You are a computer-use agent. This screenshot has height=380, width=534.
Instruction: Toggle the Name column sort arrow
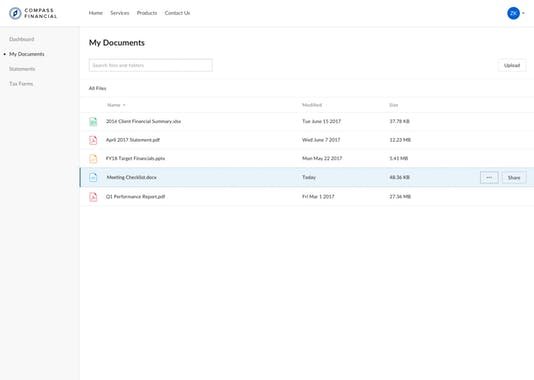coord(124,105)
